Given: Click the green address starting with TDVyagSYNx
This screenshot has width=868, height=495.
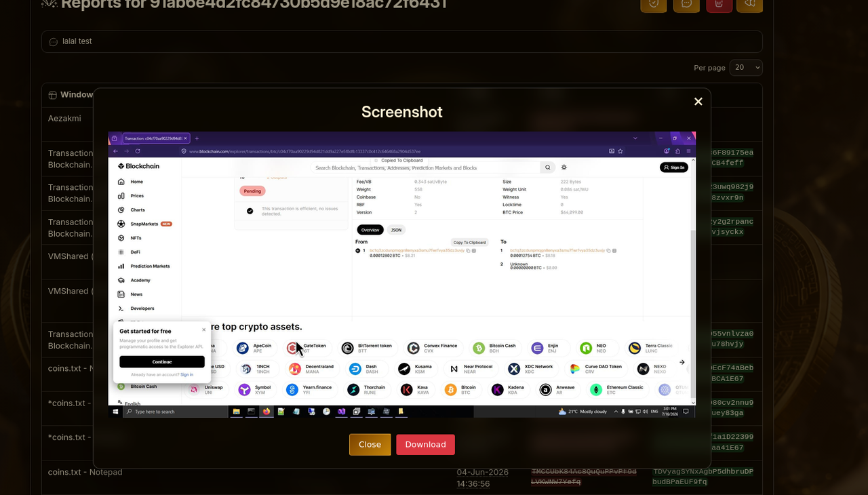Looking at the screenshot, I should (x=703, y=477).
